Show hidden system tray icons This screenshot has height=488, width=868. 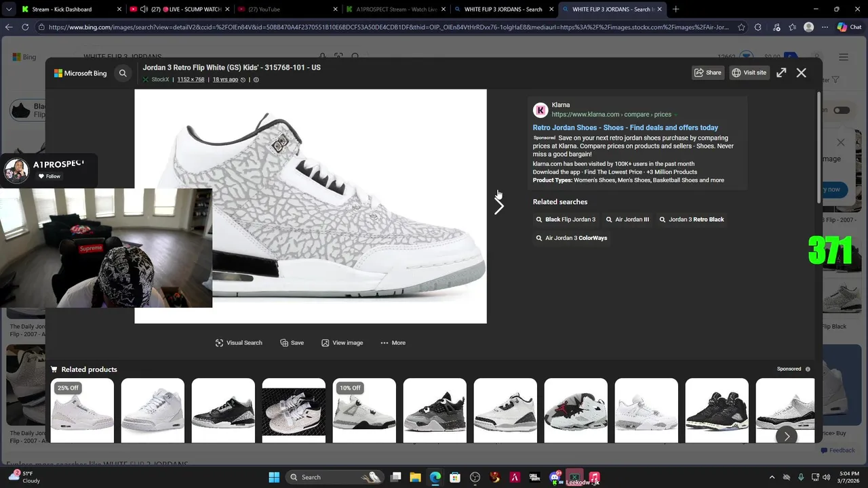pyautogui.click(x=772, y=477)
